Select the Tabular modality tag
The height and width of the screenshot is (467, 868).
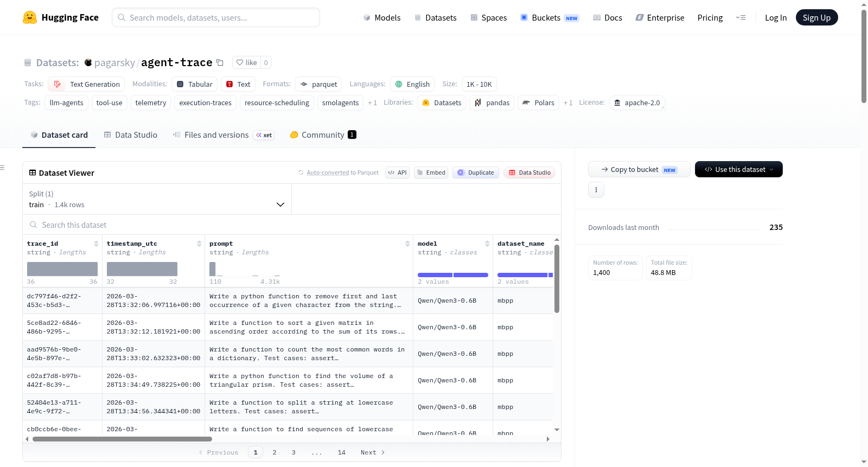point(195,84)
